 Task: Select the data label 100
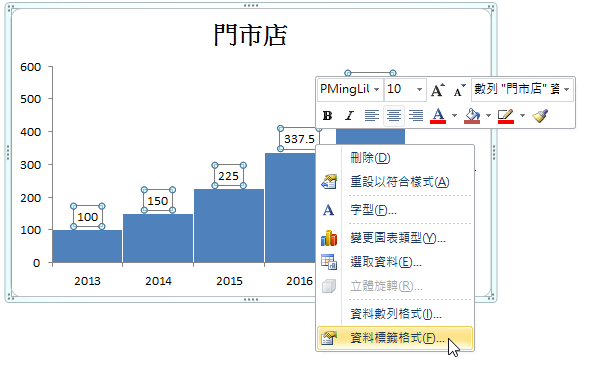[88, 217]
